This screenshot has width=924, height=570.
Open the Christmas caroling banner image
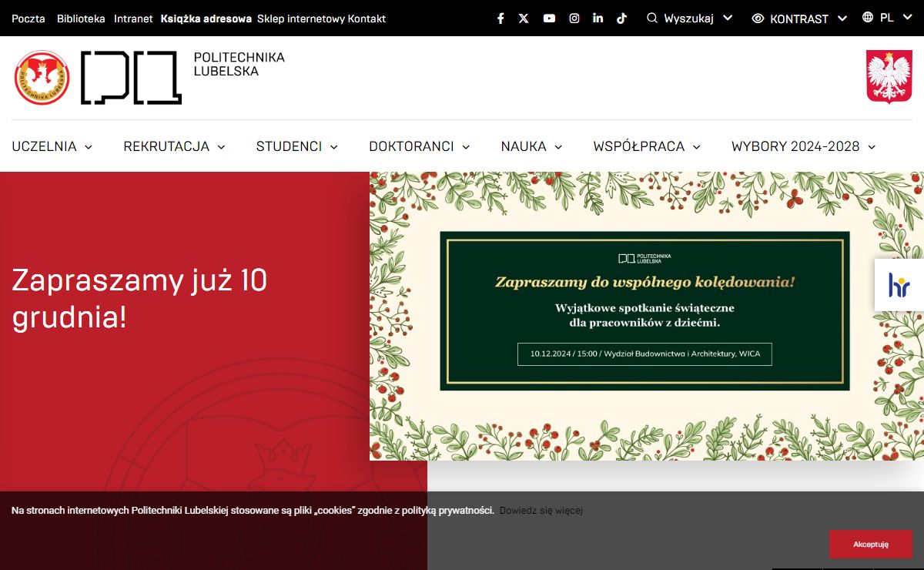[x=647, y=316]
